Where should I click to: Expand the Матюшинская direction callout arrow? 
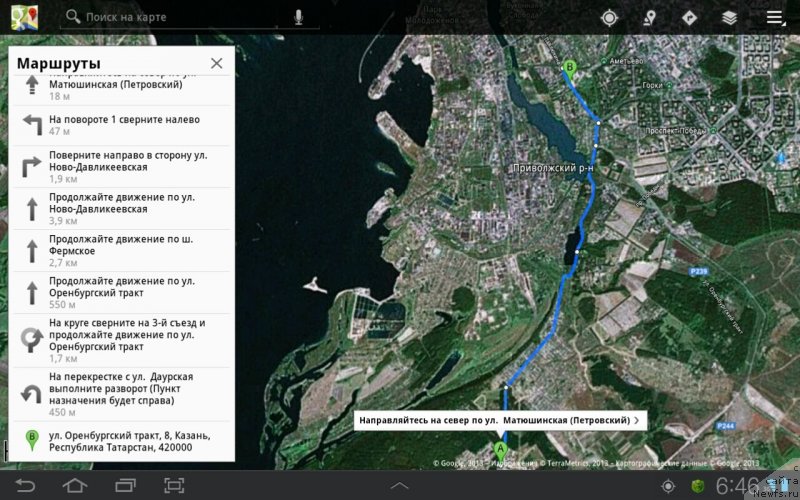[637, 420]
